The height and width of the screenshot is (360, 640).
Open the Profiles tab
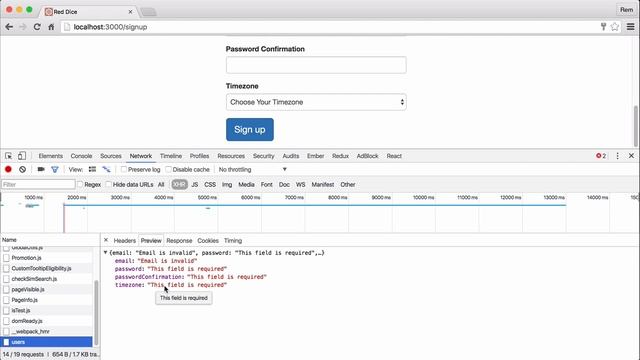click(x=199, y=156)
